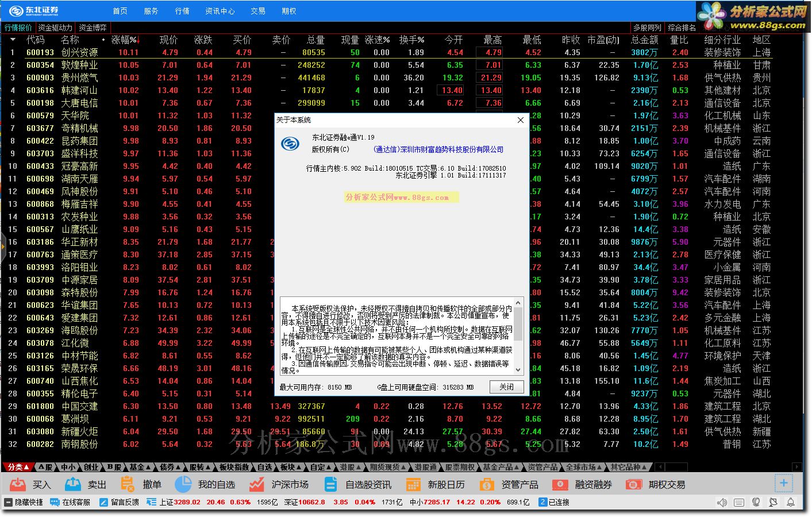Click the 卖出 sell icon
812x517 pixels.
pyautogui.click(x=73, y=484)
